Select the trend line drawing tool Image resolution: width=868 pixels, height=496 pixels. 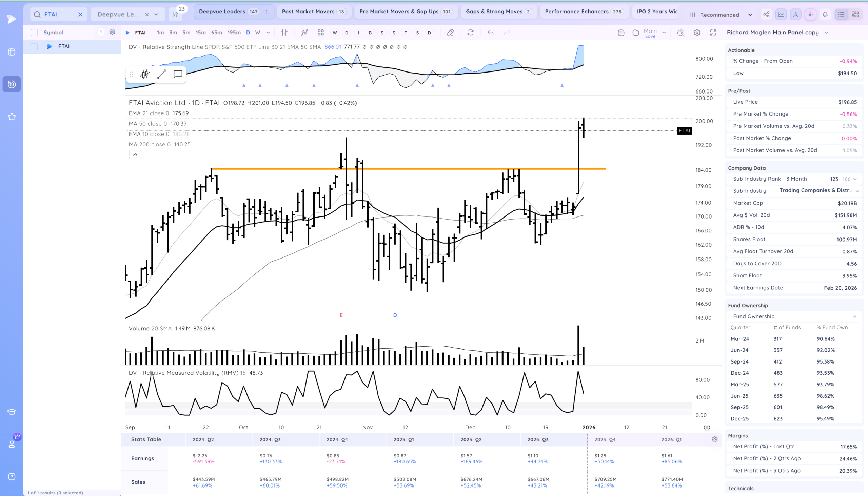161,74
